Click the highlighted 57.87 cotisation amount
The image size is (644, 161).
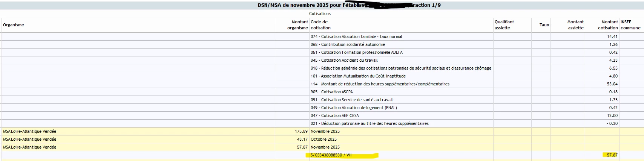[x=612, y=155]
